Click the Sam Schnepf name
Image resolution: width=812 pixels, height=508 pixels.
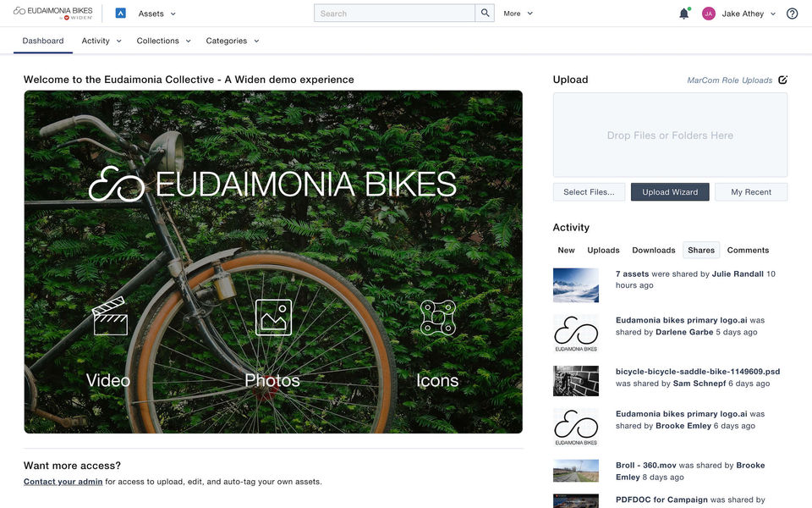tap(700, 383)
